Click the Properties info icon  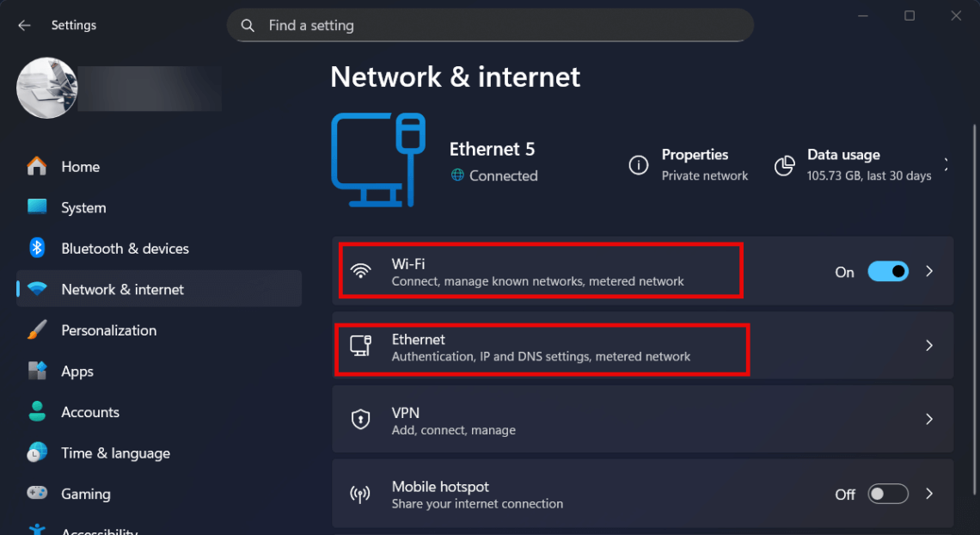[x=638, y=165]
